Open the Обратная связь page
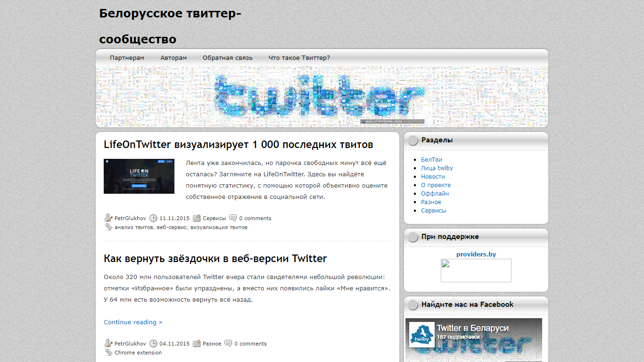The image size is (644, 362). pyautogui.click(x=228, y=58)
